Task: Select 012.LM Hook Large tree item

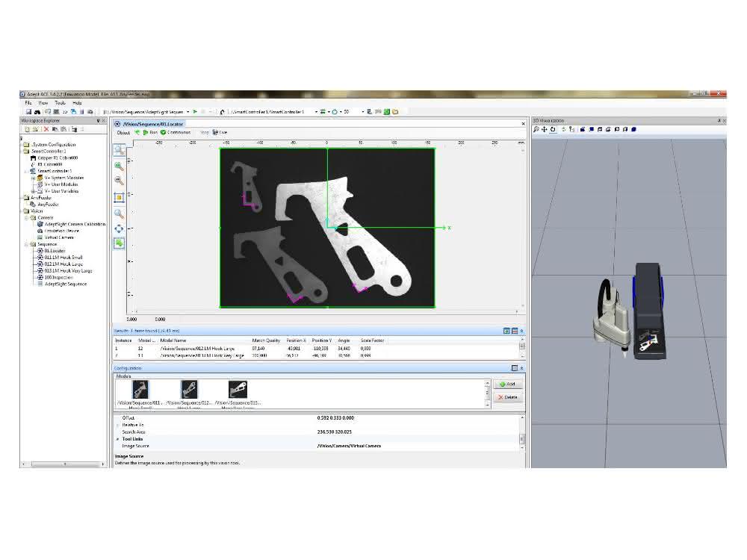Action: point(63,264)
